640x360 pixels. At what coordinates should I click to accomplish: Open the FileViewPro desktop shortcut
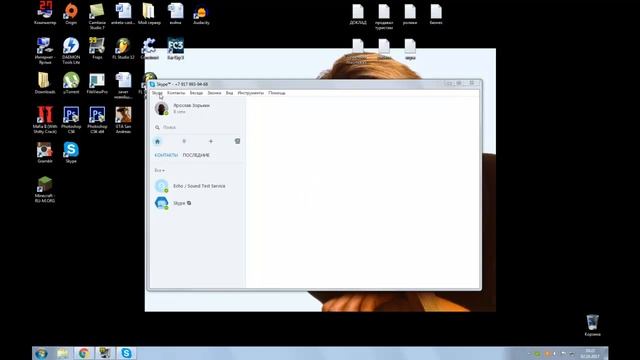click(x=97, y=83)
